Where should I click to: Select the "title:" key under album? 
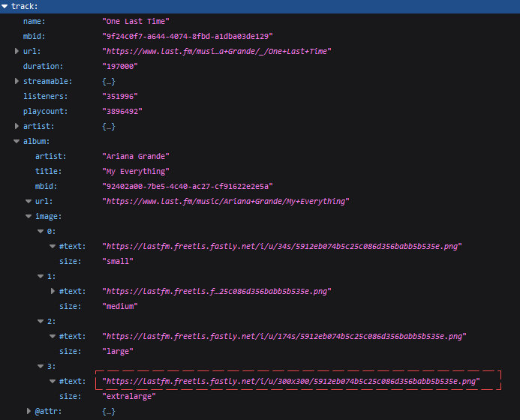[x=49, y=172]
